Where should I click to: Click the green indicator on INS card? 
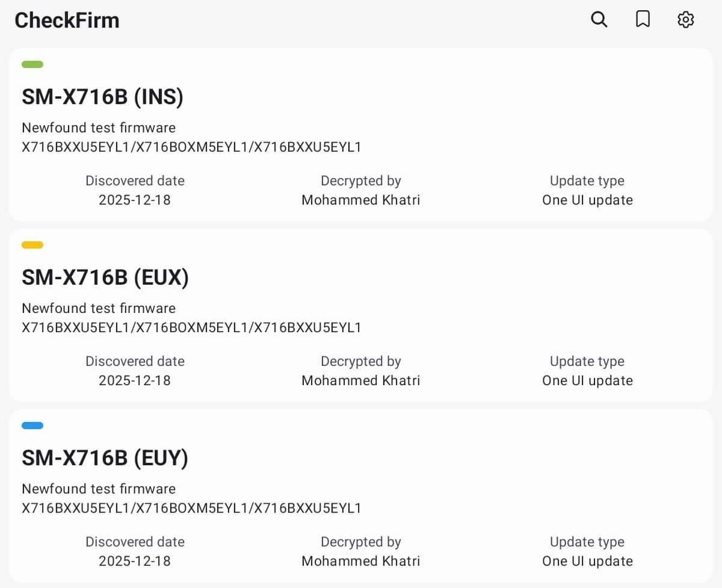[32, 64]
